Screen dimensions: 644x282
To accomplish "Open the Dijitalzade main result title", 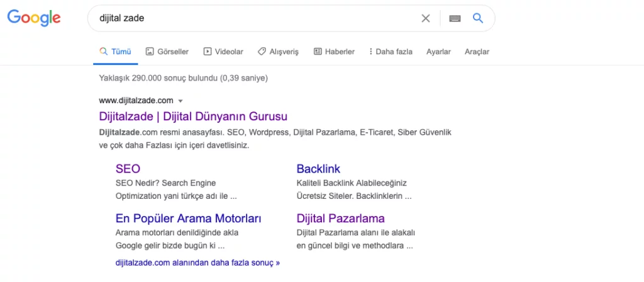I will (193, 116).
